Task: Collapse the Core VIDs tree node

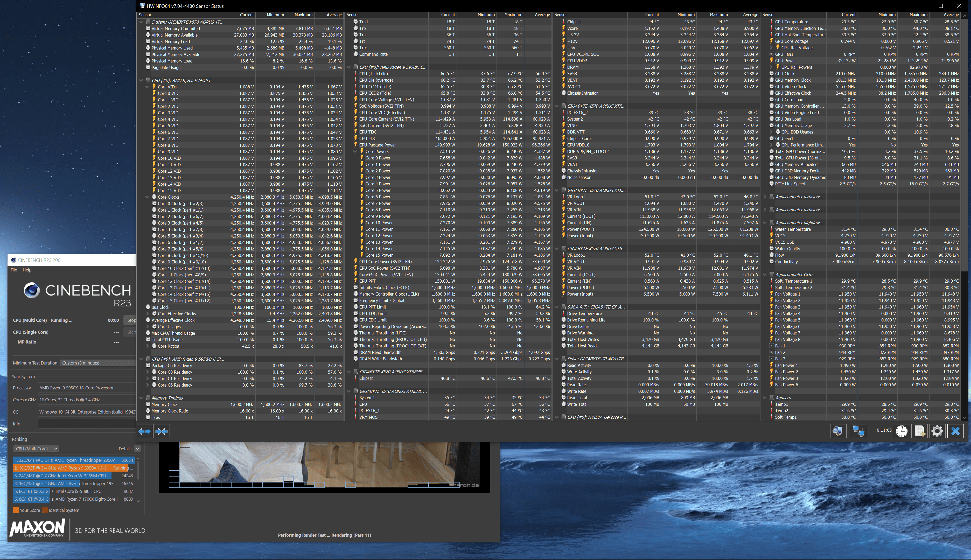Action: [x=147, y=87]
